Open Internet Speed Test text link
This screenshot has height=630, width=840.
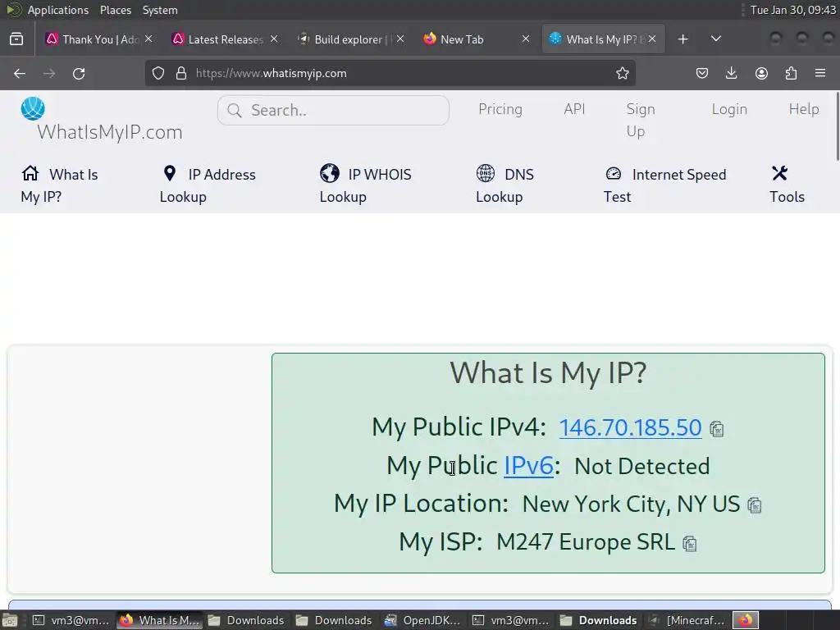point(664,185)
